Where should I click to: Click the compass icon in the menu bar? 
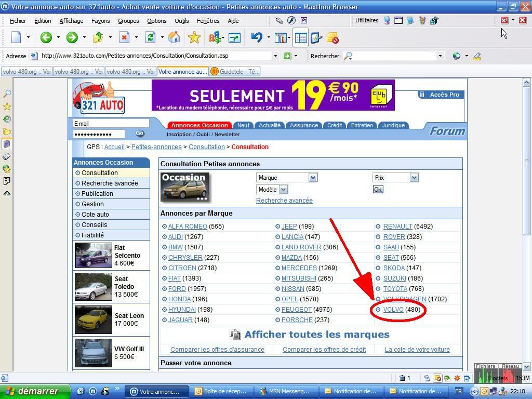(291, 20)
